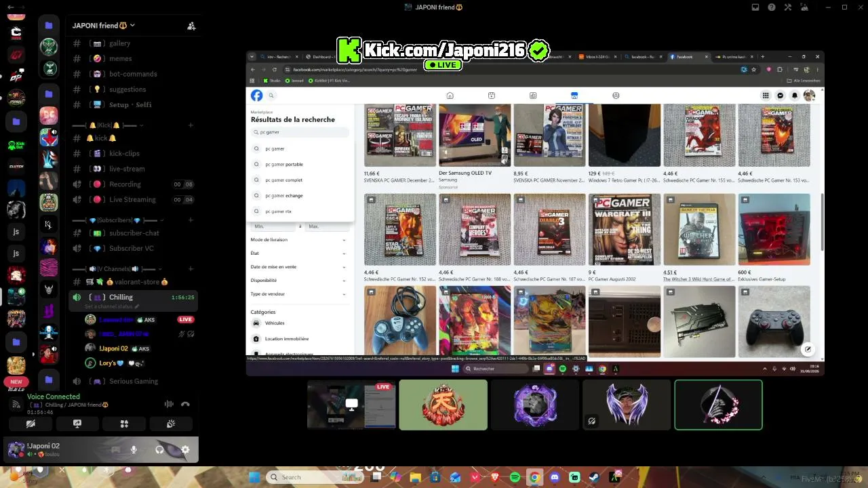Image resolution: width=868 pixels, height=488 pixels.
Task: Expand the 'Type de vendeur' filter
Action: 298,294
